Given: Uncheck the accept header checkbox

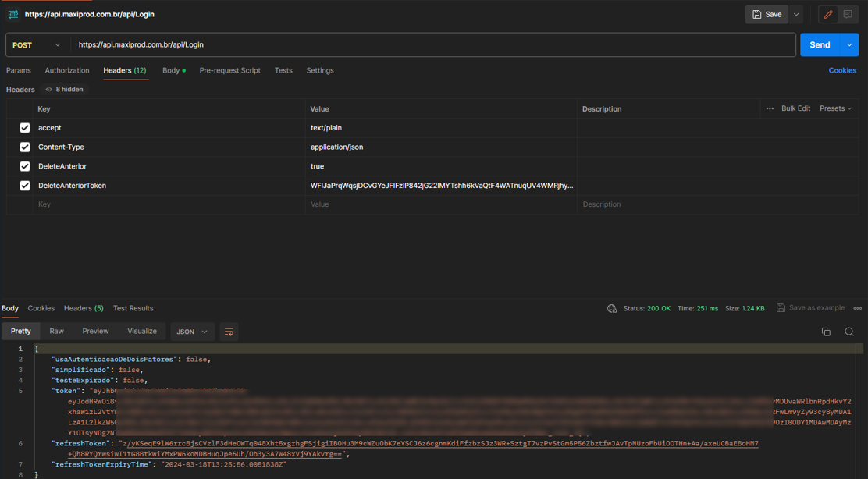Looking at the screenshot, I should click(x=25, y=128).
